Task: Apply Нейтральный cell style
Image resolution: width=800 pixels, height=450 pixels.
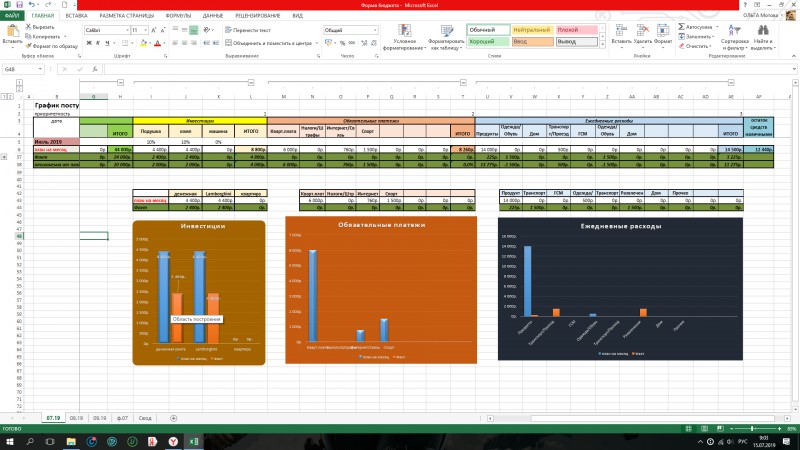Action: tap(532, 30)
